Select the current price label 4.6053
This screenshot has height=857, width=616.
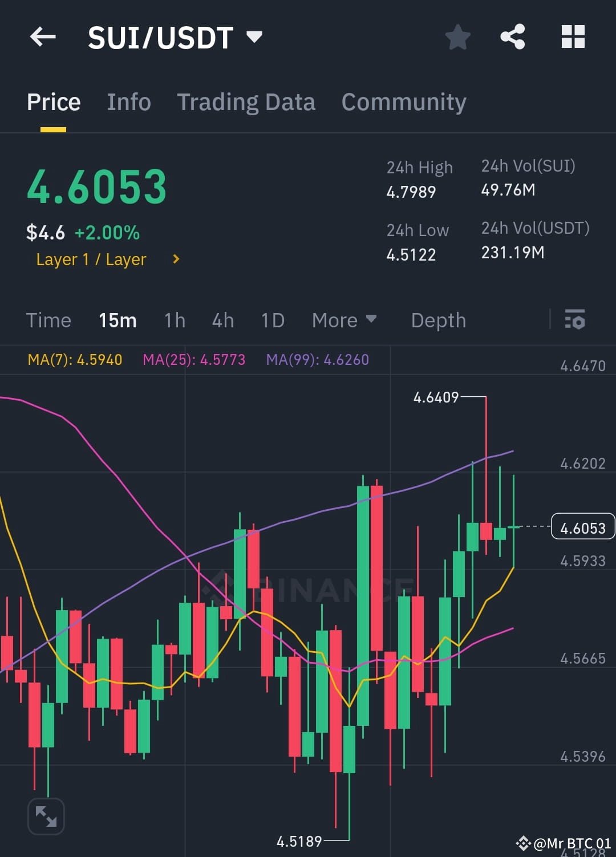pyautogui.click(x=582, y=527)
